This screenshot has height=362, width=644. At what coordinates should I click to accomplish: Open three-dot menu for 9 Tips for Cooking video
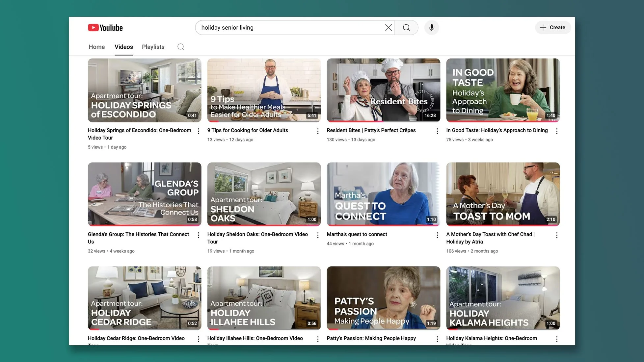click(x=318, y=131)
